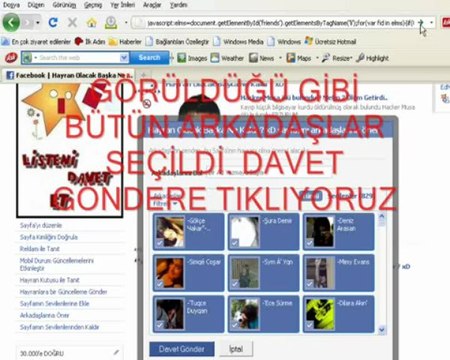This screenshot has height=360, width=450.
Task: Open the En çok ziyaret edilenler bookmark
Action: pos(36,42)
